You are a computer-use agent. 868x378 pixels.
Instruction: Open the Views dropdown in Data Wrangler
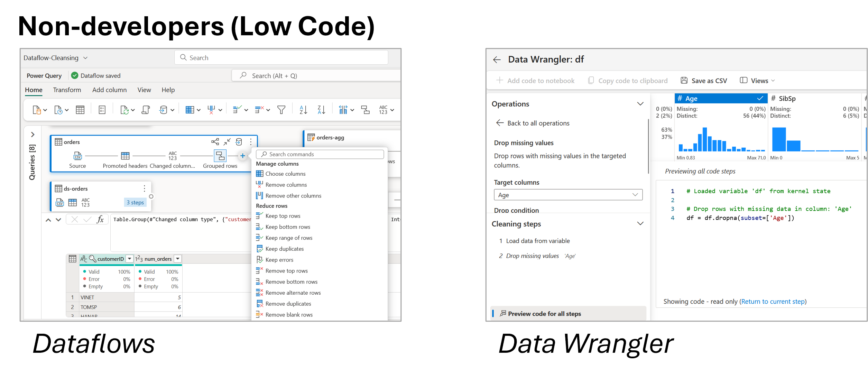[757, 81]
